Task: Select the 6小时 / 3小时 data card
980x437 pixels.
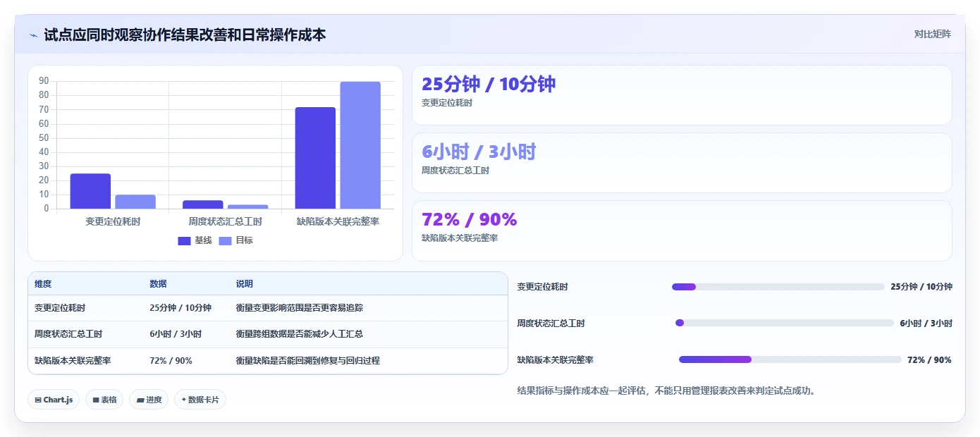Action: [x=682, y=163]
